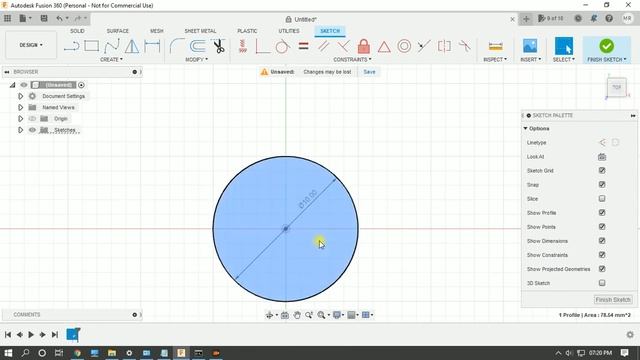Toggle visibility of the Sketches folder
The image size is (640, 360).
32,130
